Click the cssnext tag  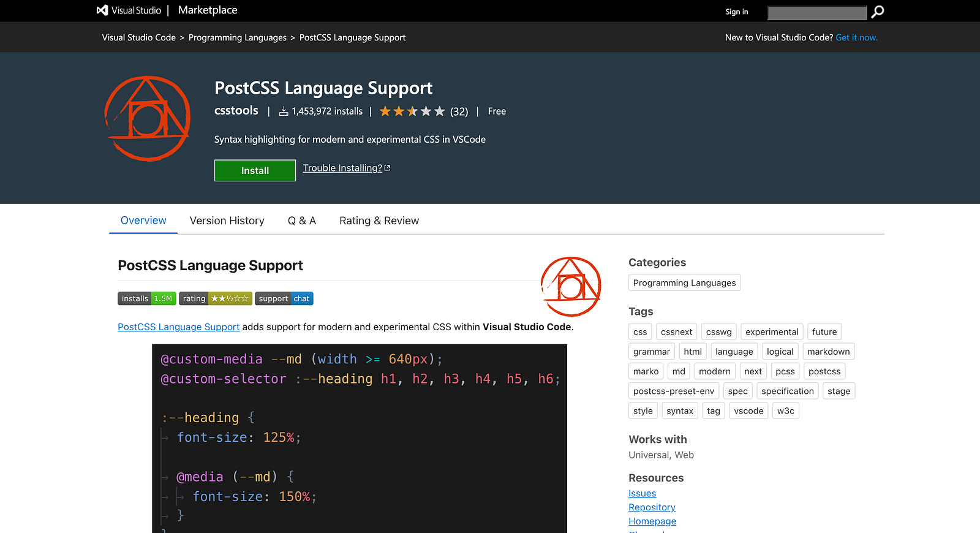(x=677, y=331)
